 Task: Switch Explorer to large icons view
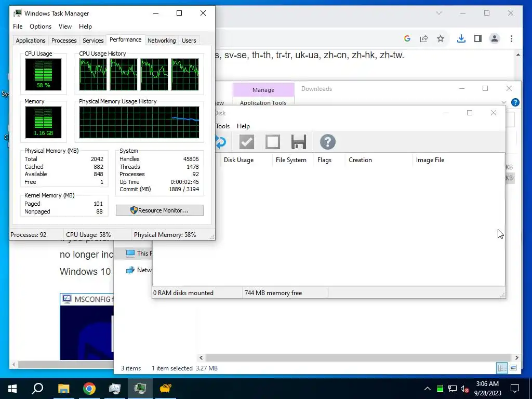(513, 368)
